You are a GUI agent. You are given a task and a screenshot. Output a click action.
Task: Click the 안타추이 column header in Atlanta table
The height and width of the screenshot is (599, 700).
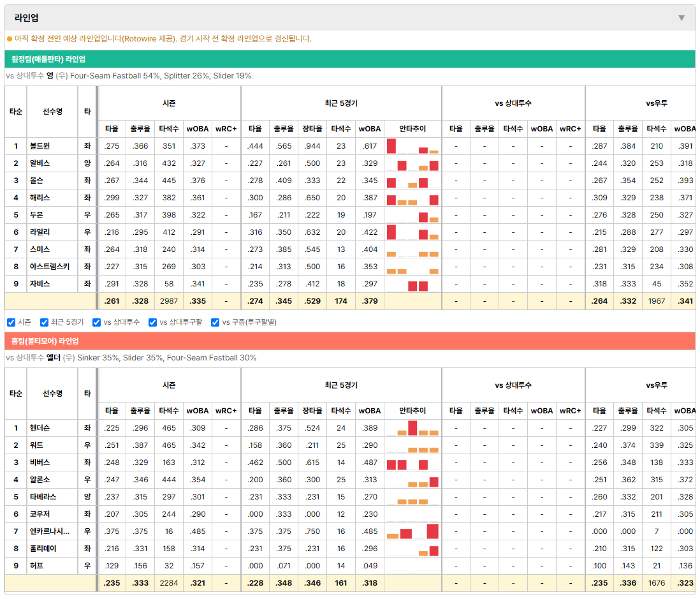click(412, 129)
